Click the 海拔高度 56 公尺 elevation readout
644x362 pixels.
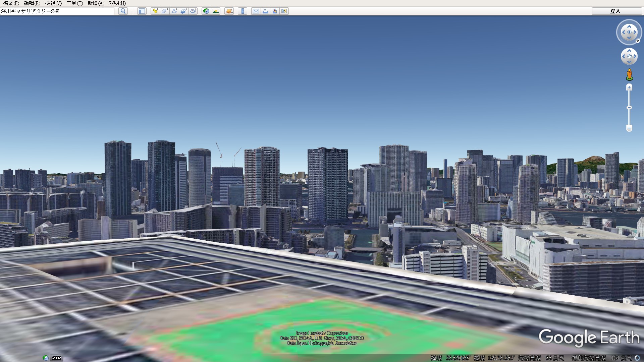click(x=541, y=358)
